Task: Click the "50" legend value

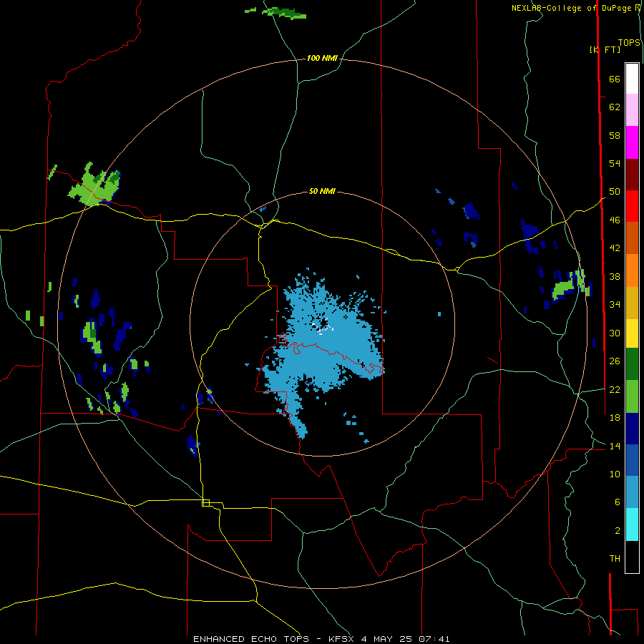Action: [x=615, y=192]
